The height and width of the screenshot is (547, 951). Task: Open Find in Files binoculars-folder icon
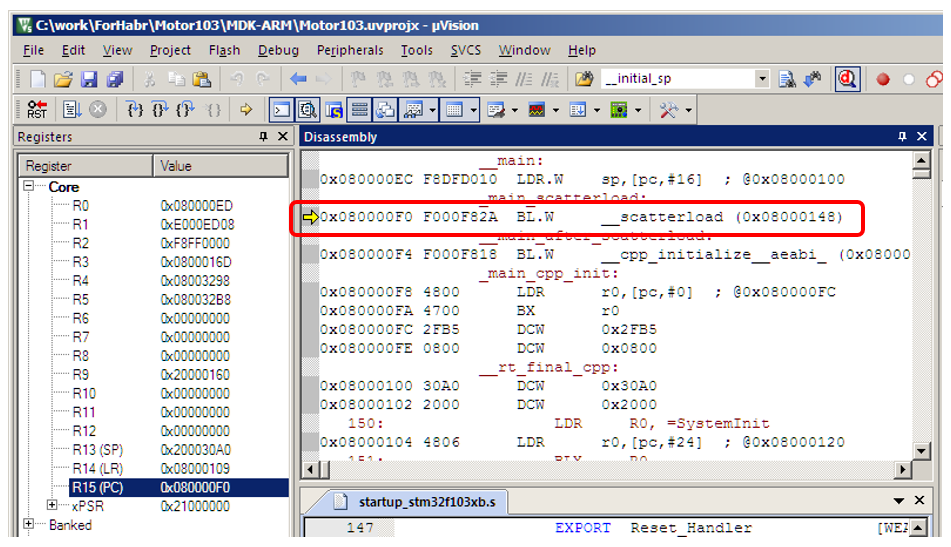coord(584,79)
